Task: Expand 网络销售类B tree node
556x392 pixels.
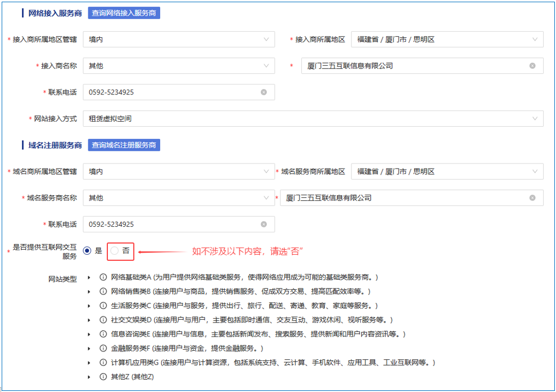Action: pyautogui.click(x=89, y=291)
